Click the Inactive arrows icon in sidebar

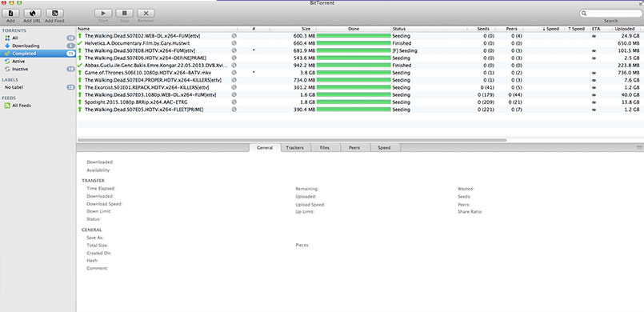pos(7,70)
